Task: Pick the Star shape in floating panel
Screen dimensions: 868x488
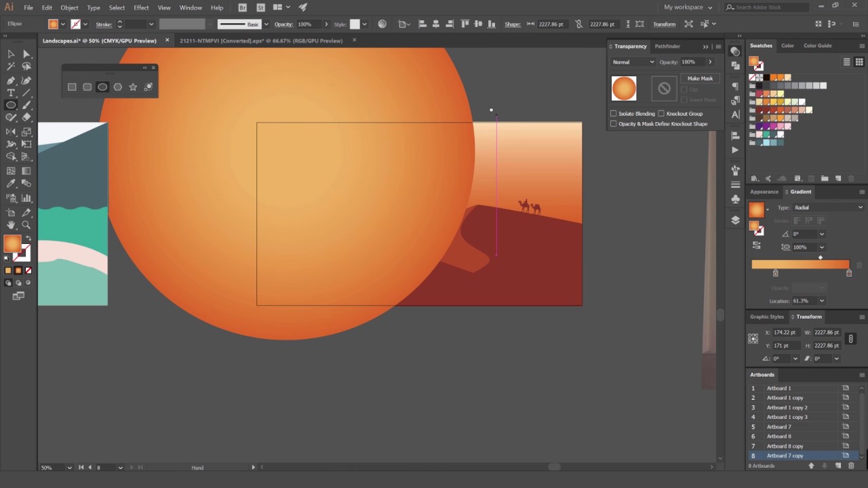Action: point(133,87)
